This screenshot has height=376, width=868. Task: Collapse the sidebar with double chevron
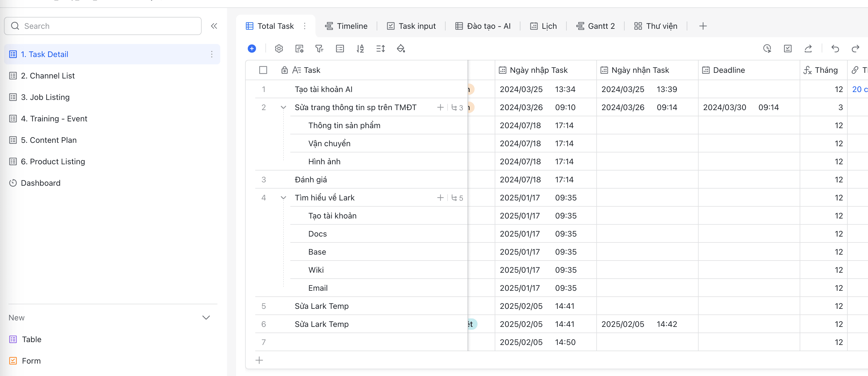pos(214,26)
